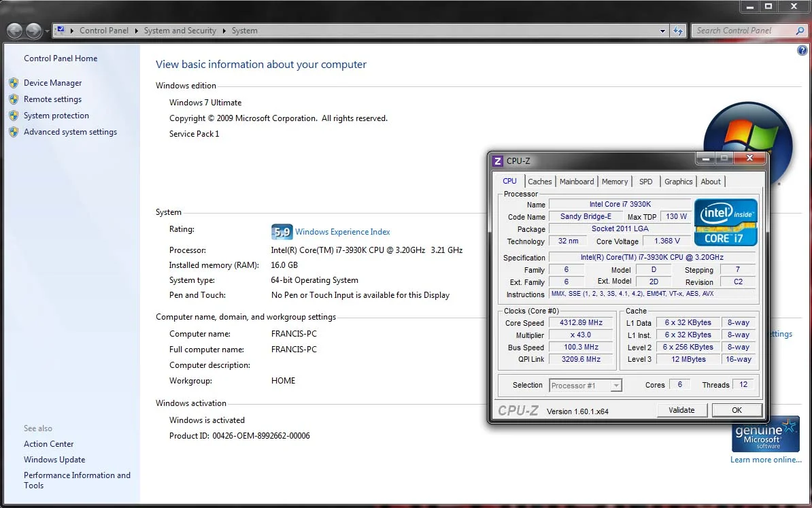Image resolution: width=812 pixels, height=508 pixels.
Task: Open Device Manager link
Action: point(53,83)
